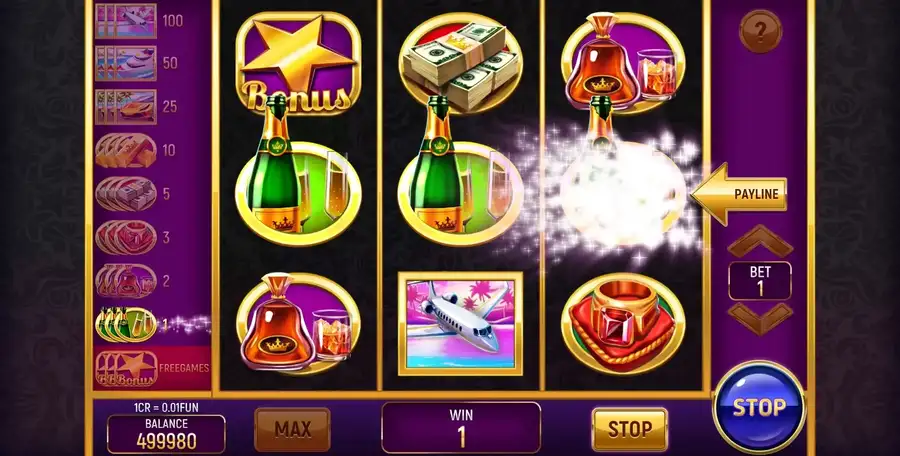Click the gold star Bonus symbol

[x=298, y=62]
